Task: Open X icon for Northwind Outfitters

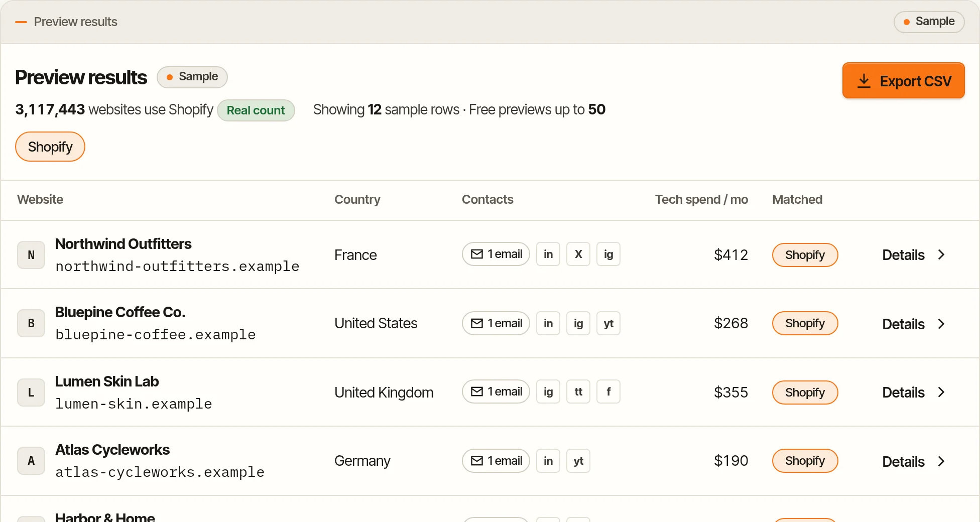Action: click(x=578, y=254)
